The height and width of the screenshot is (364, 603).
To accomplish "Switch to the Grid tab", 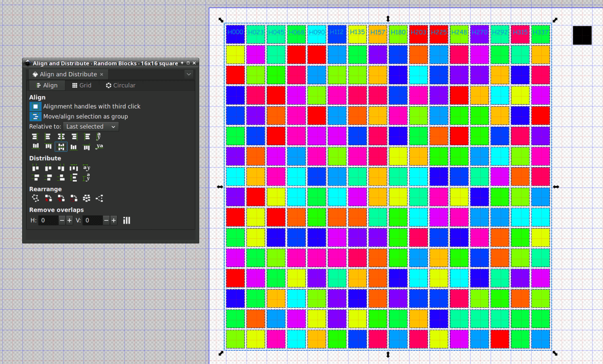I will [x=82, y=85].
